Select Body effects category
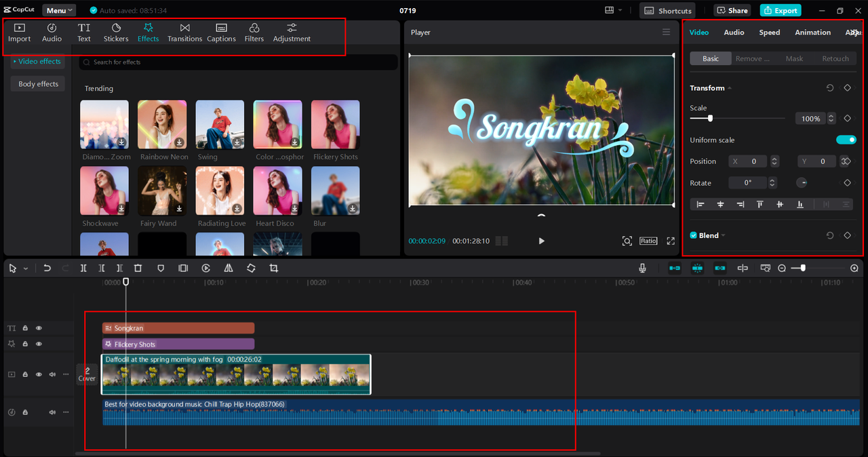 tap(38, 84)
